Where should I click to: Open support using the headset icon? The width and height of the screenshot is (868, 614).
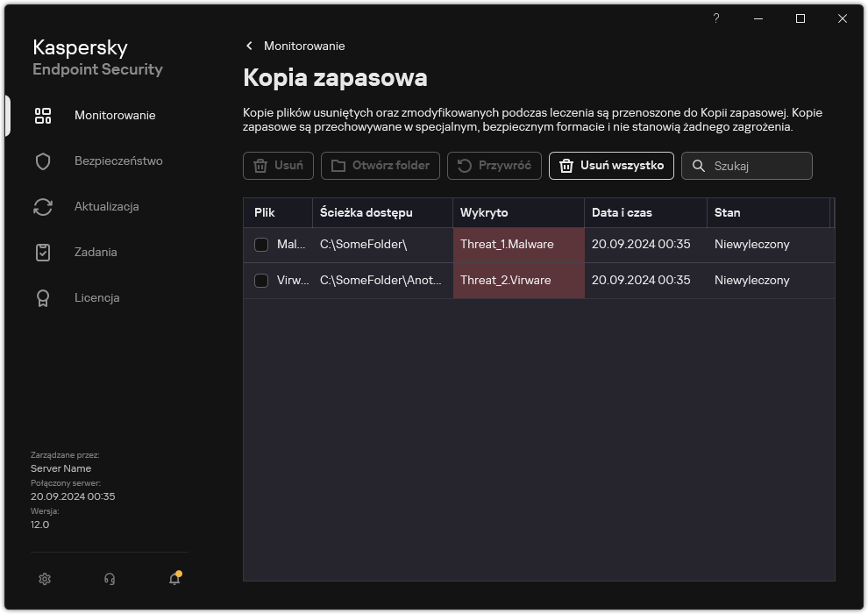click(109, 579)
